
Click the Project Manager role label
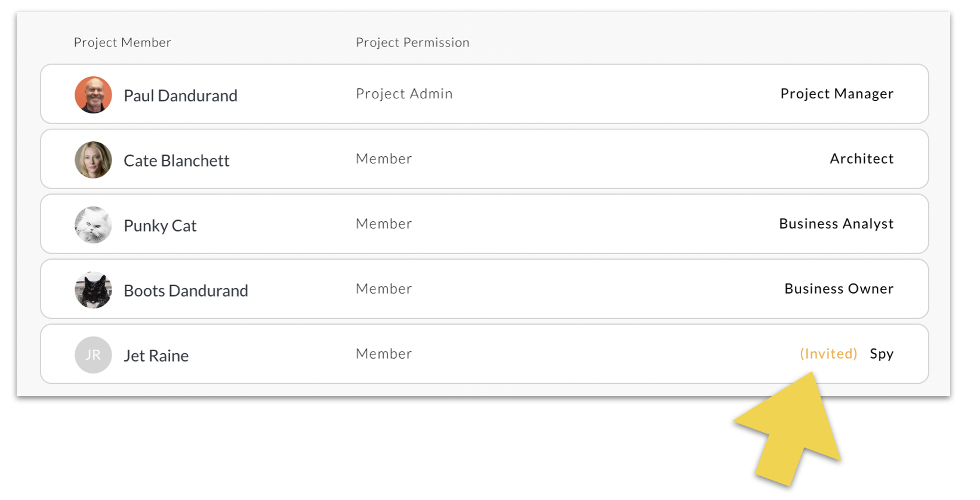coord(837,94)
